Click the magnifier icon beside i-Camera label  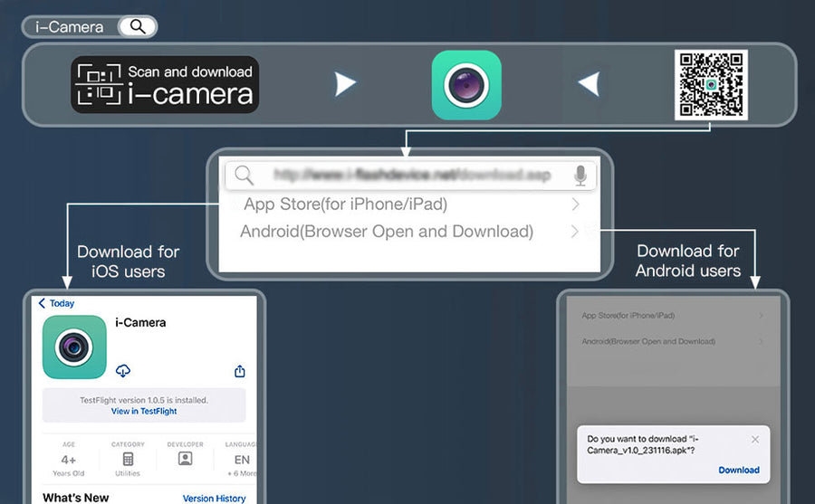click(138, 26)
